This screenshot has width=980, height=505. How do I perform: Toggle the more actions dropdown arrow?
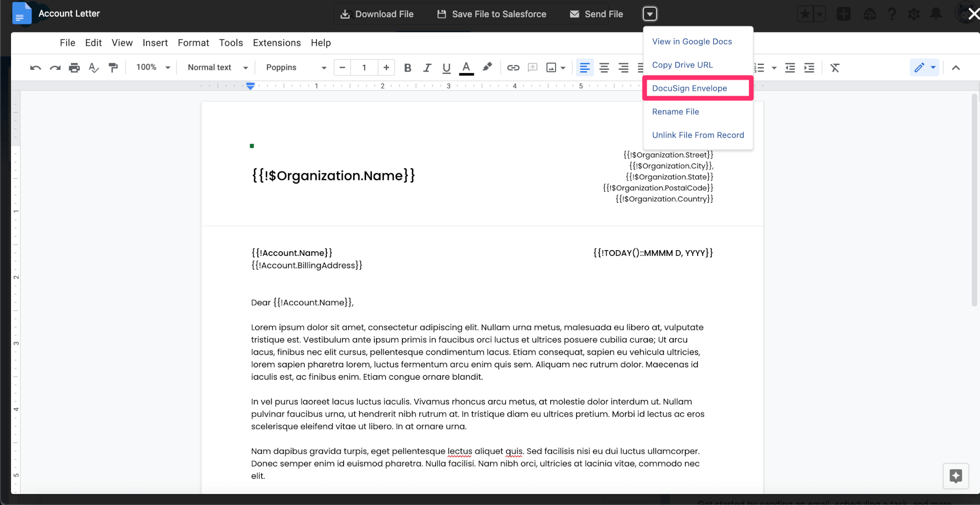(650, 14)
